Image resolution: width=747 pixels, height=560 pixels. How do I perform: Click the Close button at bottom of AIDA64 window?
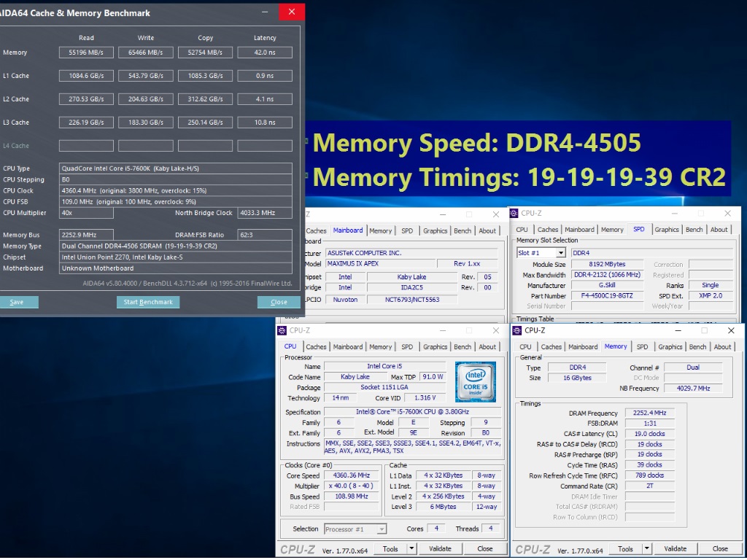279,302
